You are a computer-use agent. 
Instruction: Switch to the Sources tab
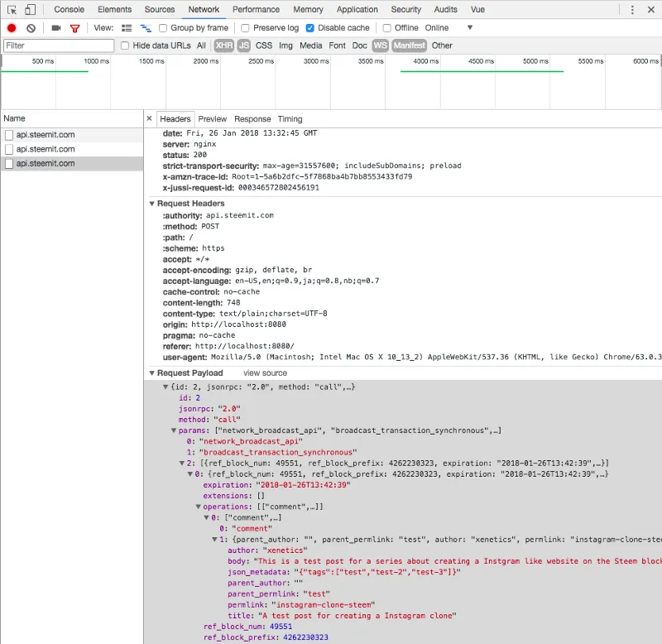coord(160,9)
